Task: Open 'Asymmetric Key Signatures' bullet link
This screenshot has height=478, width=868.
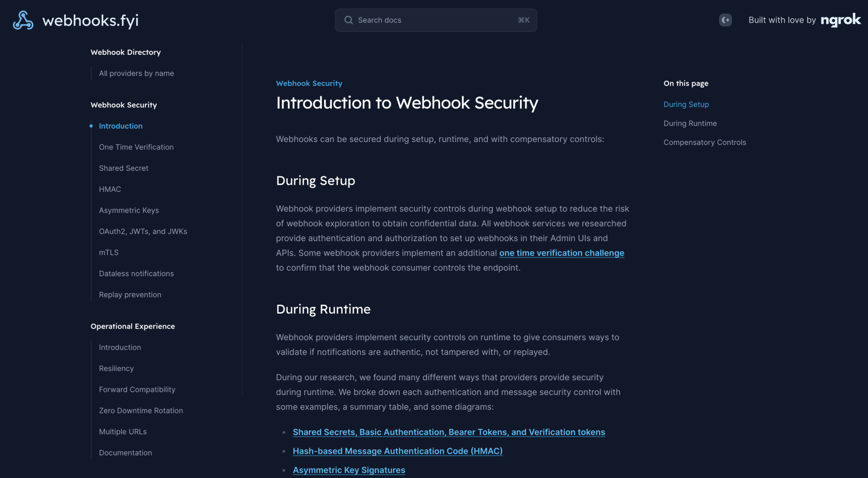Action: pos(349,470)
